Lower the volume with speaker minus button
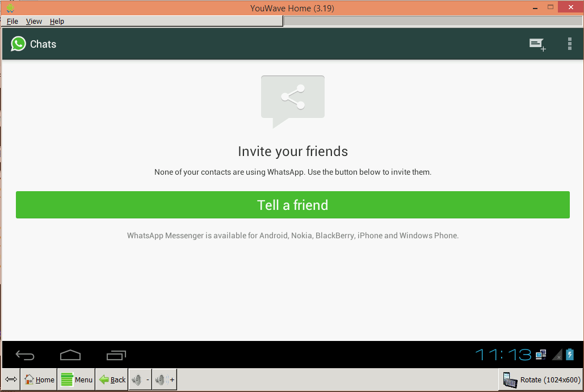 140,380
